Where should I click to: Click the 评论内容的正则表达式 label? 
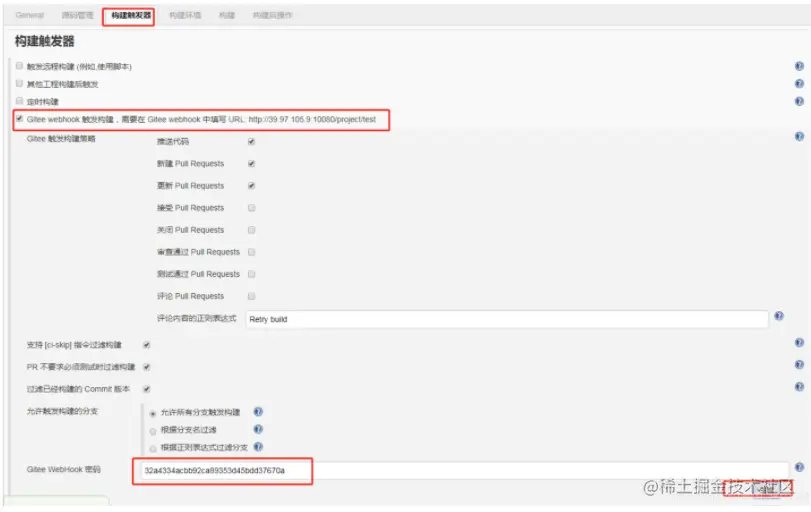(197, 318)
